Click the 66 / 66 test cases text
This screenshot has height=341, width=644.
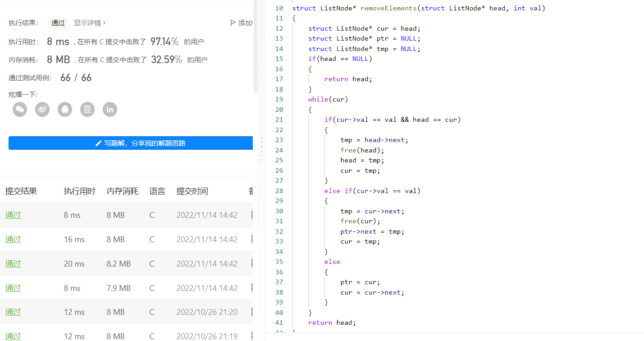76,78
